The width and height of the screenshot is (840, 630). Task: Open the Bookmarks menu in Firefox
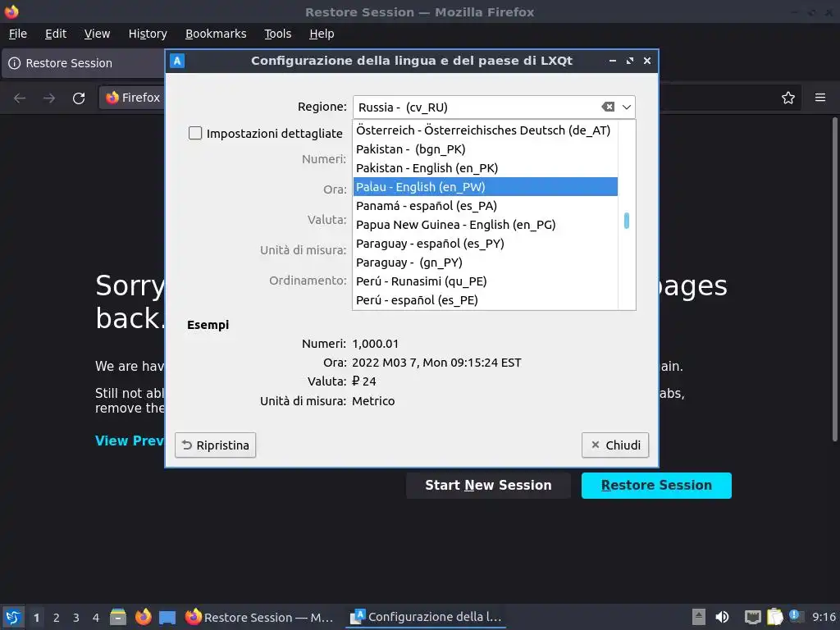pyautogui.click(x=216, y=34)
